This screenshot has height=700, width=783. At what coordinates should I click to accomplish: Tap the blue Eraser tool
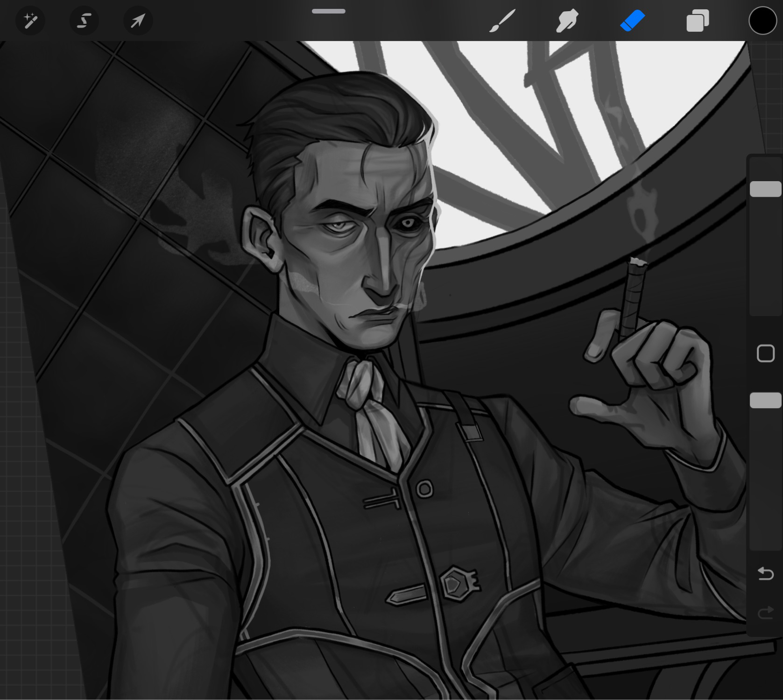633,21
